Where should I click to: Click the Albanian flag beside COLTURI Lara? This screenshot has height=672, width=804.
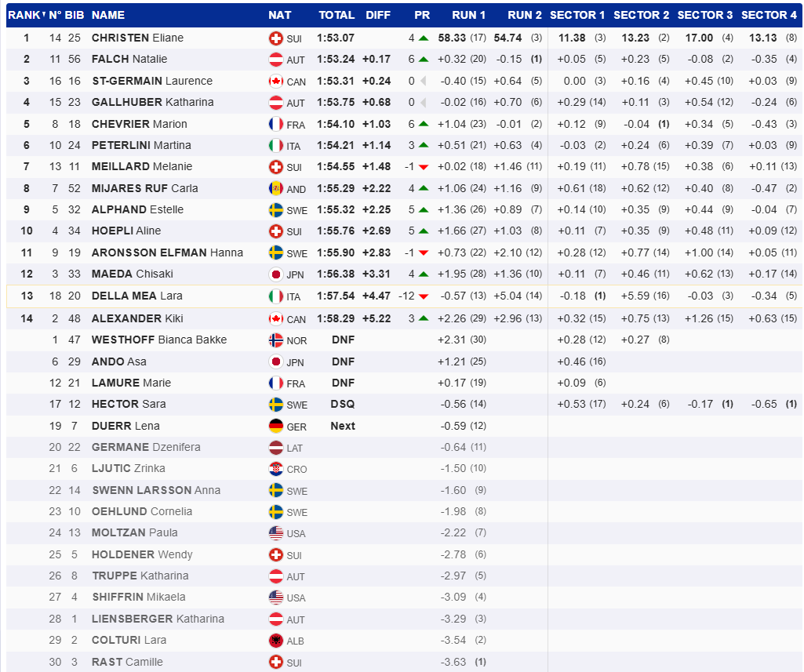tap(275, 641)
